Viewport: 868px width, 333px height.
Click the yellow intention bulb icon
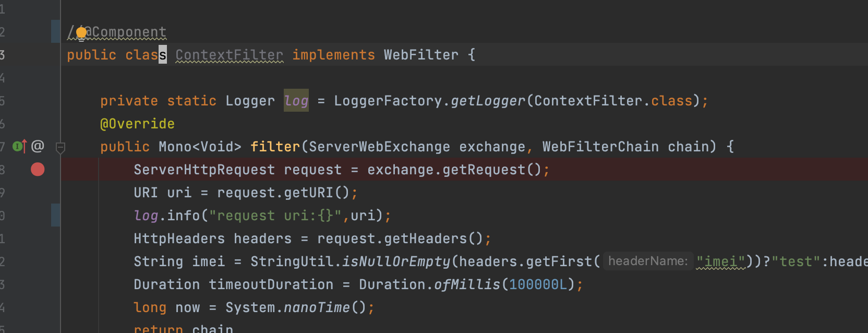81,33
